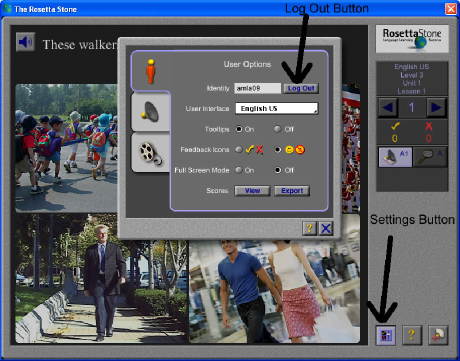
Task: Click the Log Out button
Action: [x=301, y=88]
